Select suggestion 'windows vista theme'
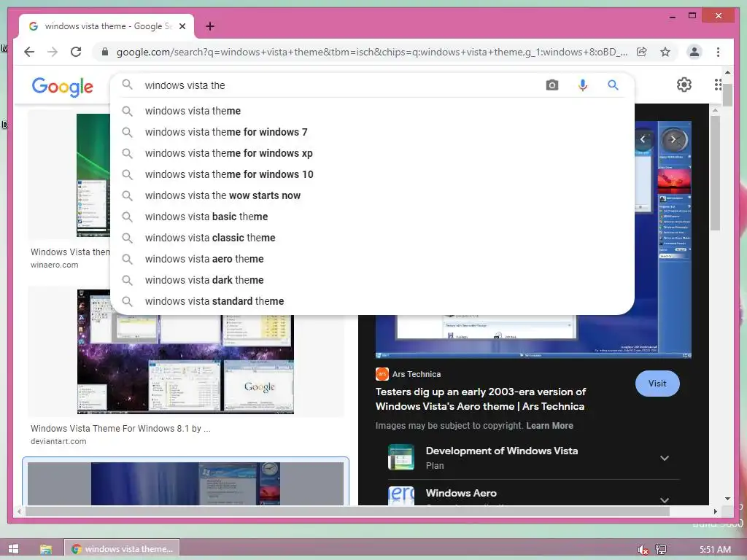This screenshot has width=747, height=560. tap(372, 111)
